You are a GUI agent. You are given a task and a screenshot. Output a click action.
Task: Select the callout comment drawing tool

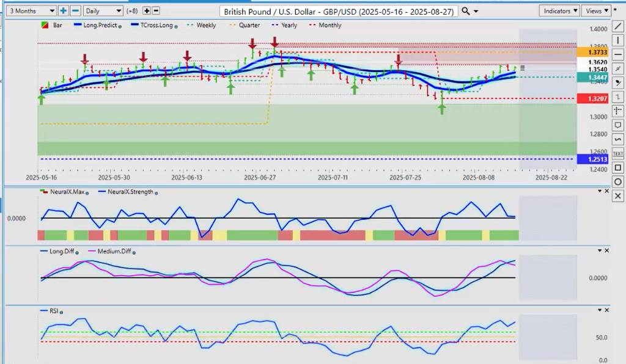618,125
